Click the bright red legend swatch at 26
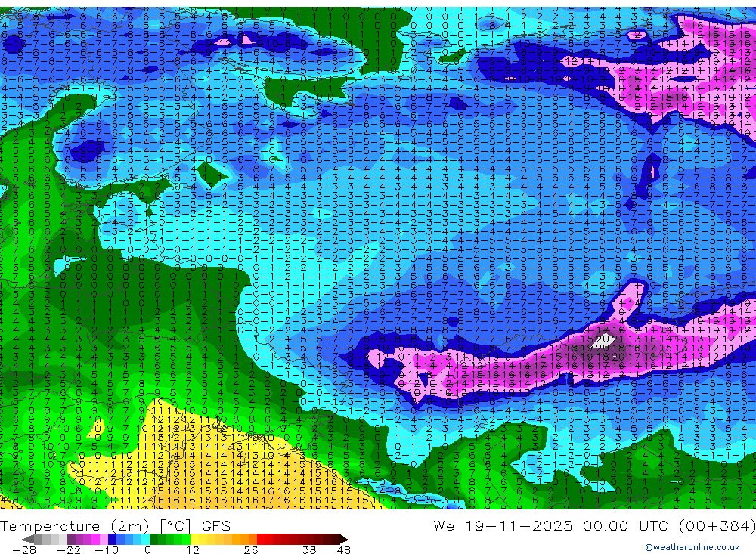 click(261, 540)
